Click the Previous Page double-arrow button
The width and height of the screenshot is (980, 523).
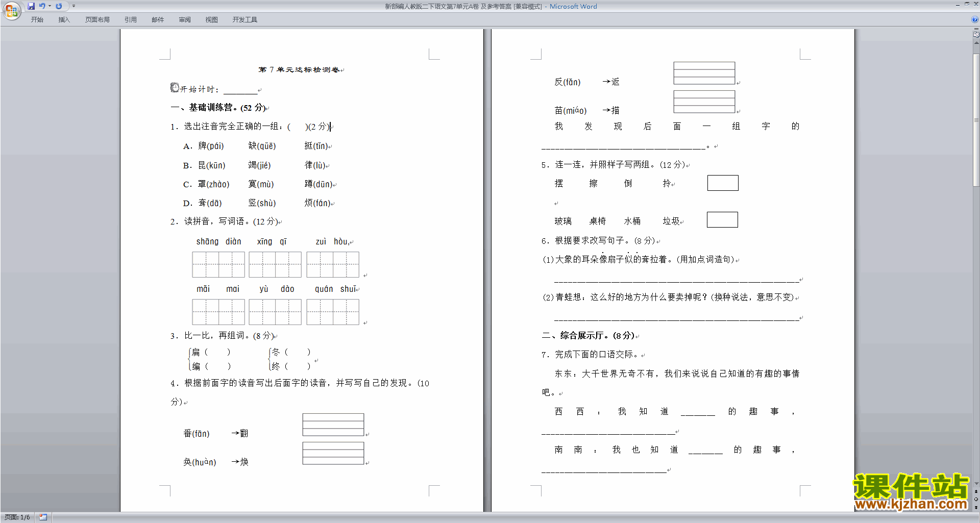click(976, 491)
